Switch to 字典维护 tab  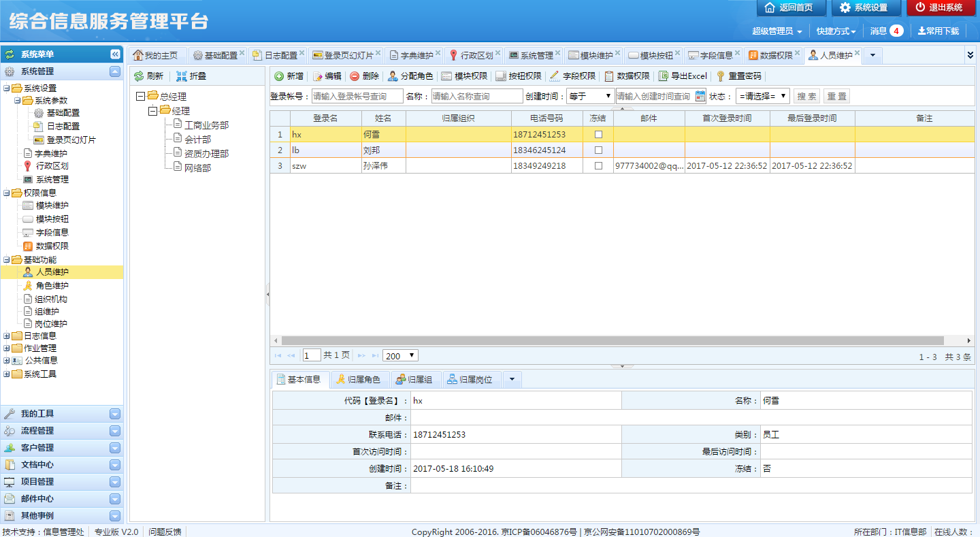413,55
